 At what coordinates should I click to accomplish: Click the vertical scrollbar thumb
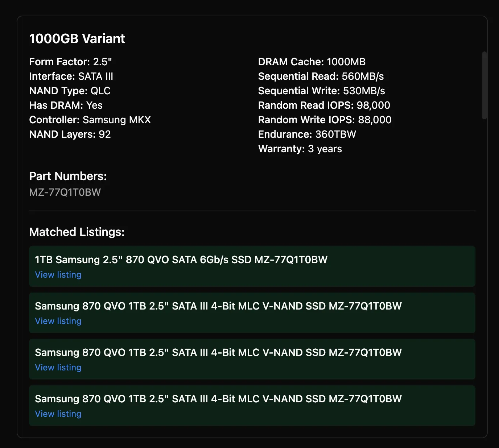click(484, 86)
